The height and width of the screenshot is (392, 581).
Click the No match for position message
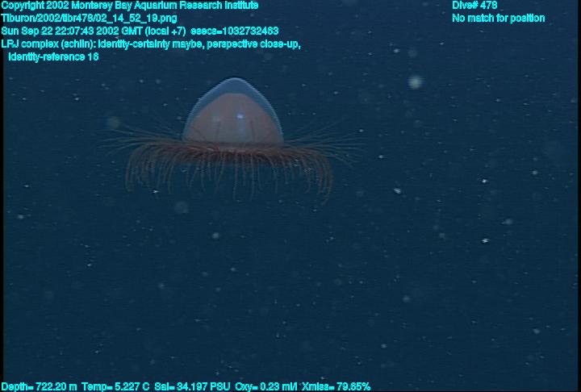[498, 18]
